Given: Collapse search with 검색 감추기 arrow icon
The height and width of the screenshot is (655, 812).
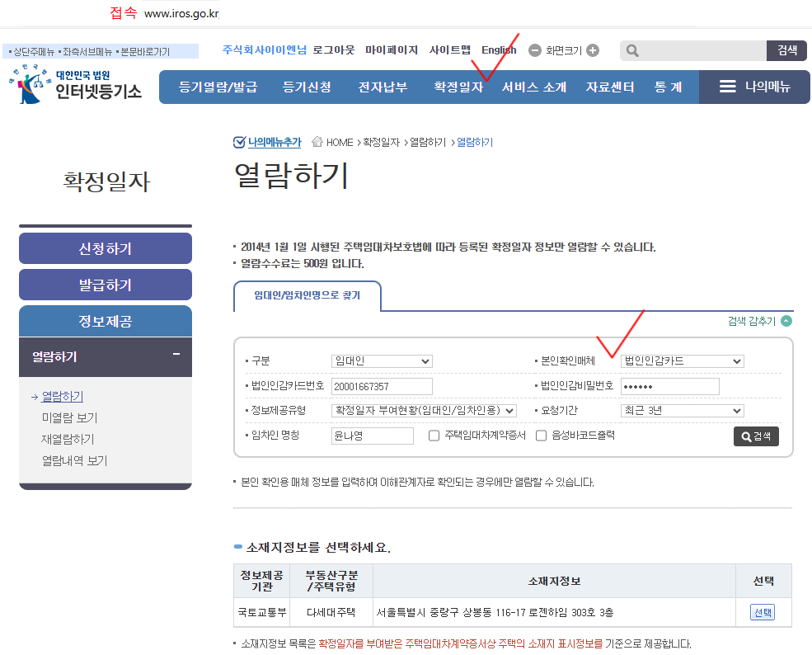Looking at the screenshot, I should point(786,321).
